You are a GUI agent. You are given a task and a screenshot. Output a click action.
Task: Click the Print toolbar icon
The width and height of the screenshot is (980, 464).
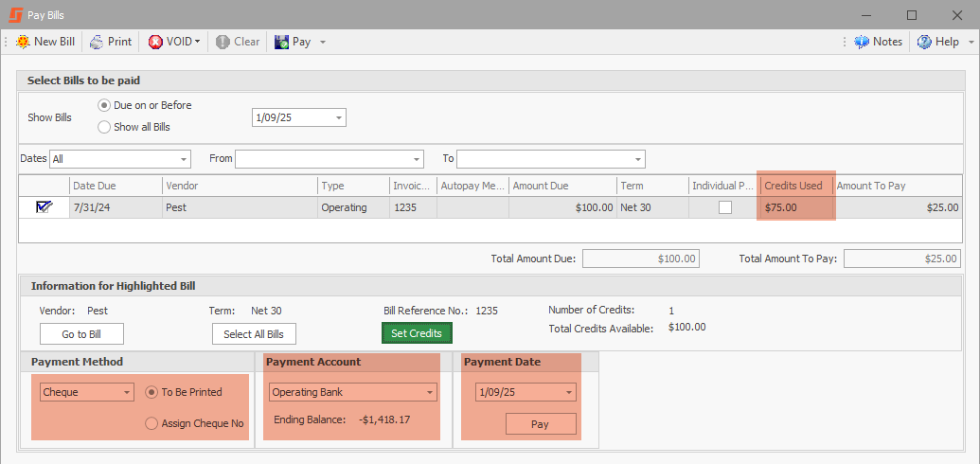coord(97,42)
